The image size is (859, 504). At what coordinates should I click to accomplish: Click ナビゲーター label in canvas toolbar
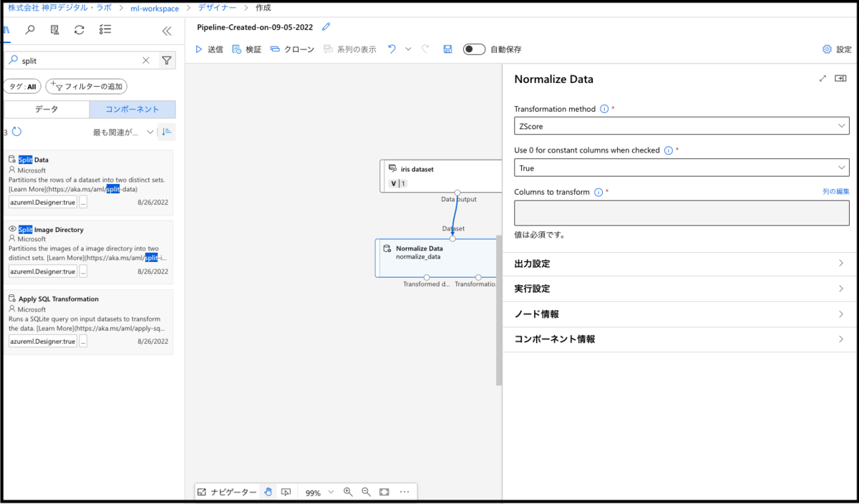point(233,492)
